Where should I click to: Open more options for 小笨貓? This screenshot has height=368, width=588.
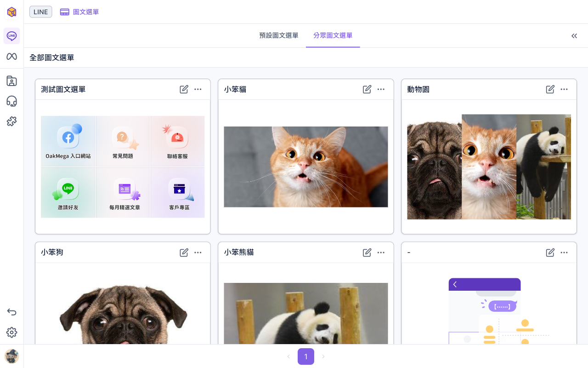click(381, 89)
